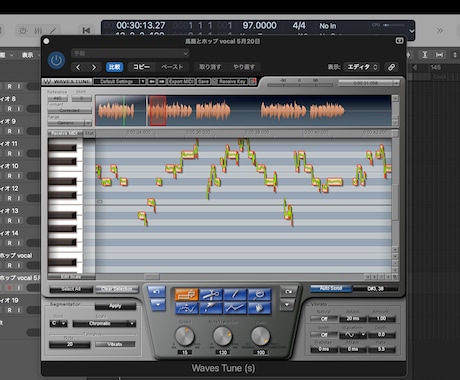Expand the Logic LCD display chevron
The width and height of the screenshot is (460, 380).
point(412,31)
